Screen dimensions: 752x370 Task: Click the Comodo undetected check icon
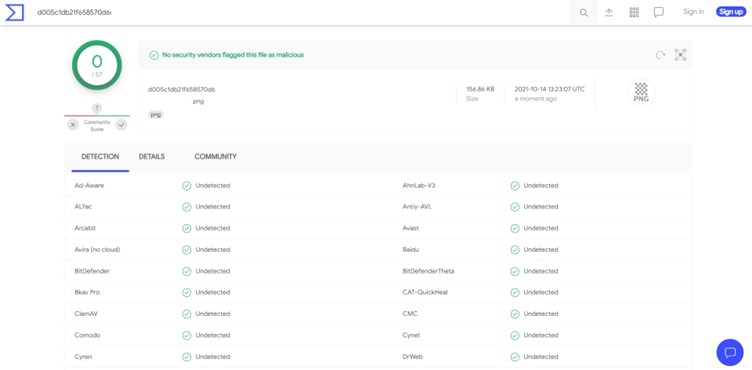(187, 335)
